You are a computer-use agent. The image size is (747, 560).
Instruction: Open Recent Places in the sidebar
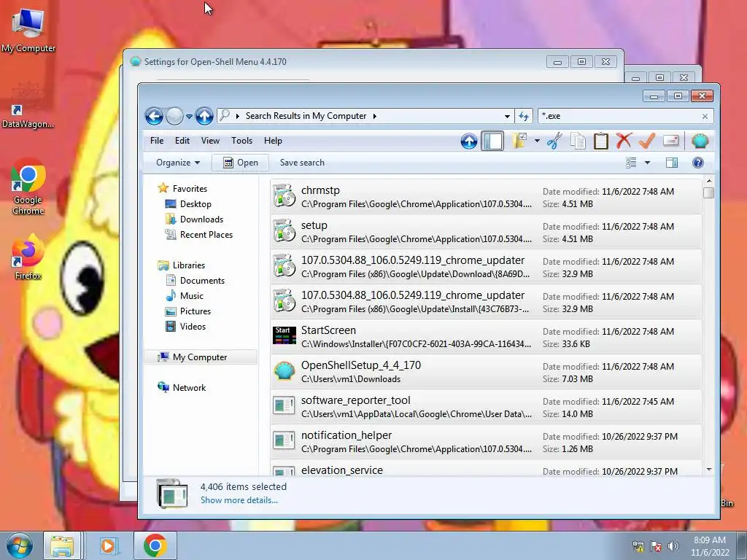[206, 234]
